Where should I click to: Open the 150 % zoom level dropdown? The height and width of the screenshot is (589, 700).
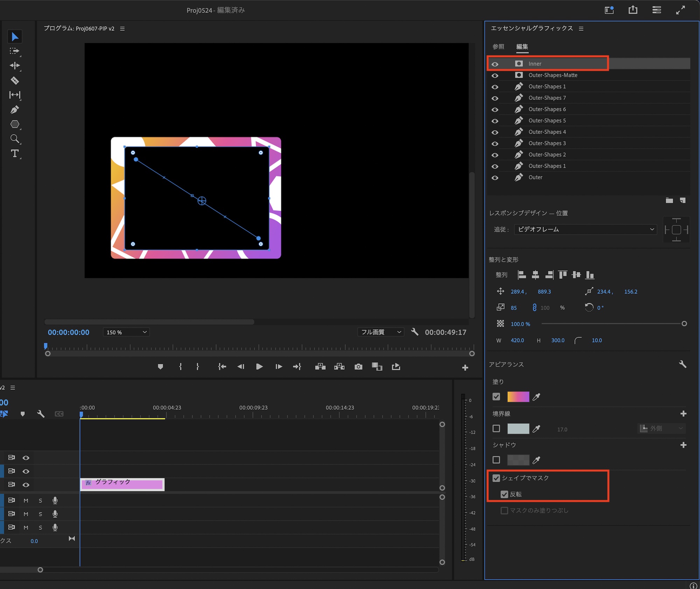click(x=126, y=332)
